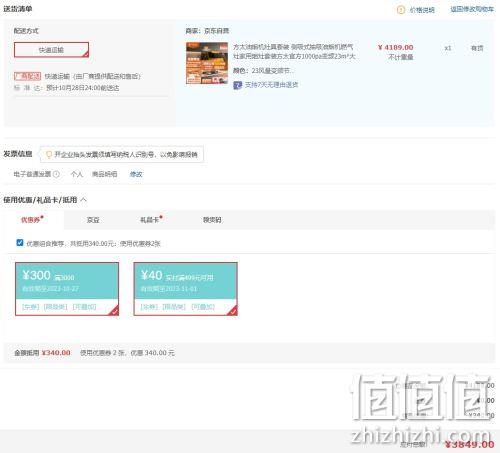Toggle the ¥300 coupon card
Viewport: 500px width, 453px height.
point(67,289)
